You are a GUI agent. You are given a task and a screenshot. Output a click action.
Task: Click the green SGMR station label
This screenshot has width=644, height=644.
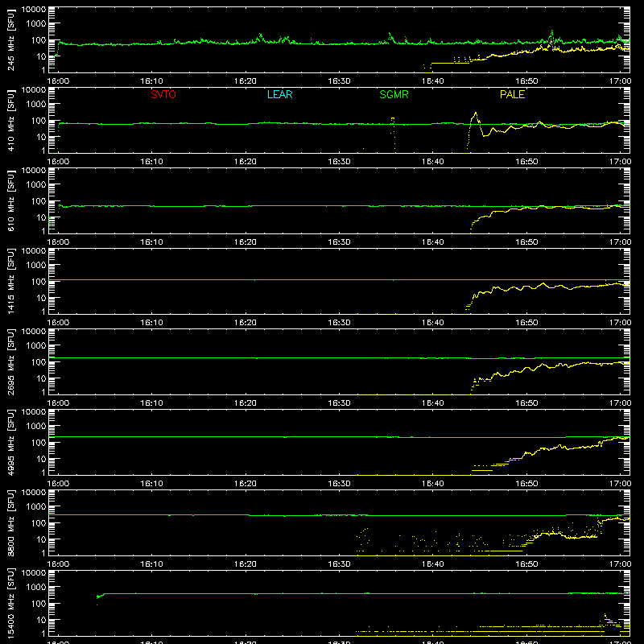pos(394,94)
